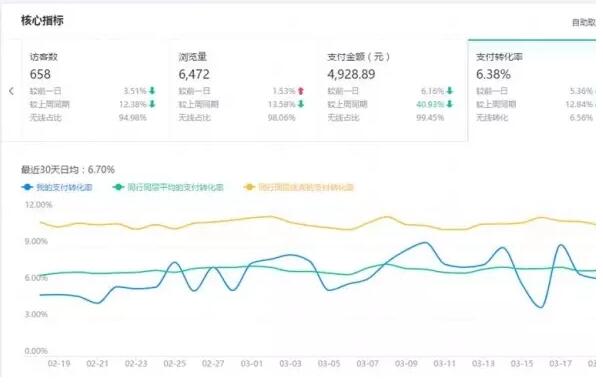Click the payment amount value 4,928.89

pyautogui.click(x=351, y=74)
